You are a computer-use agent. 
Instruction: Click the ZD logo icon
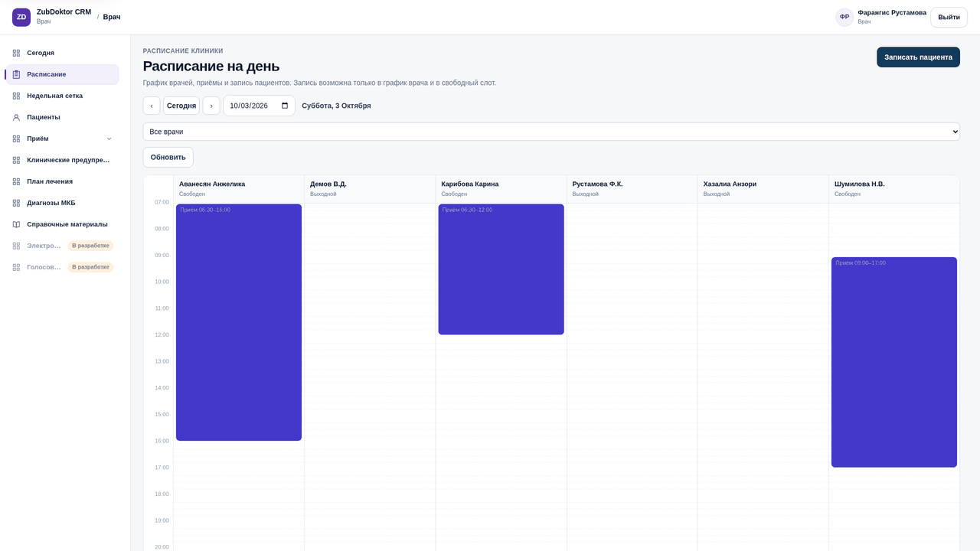coord(21,17)
